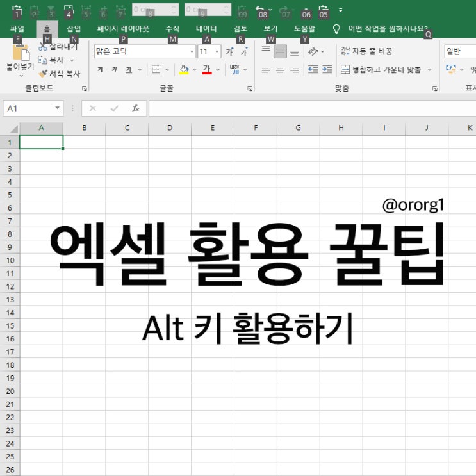The height and width of the screenshot is (476, 476).
Task: Toggle middle vertical alignment
Action: pyautogui.click(x=280, y=52)
